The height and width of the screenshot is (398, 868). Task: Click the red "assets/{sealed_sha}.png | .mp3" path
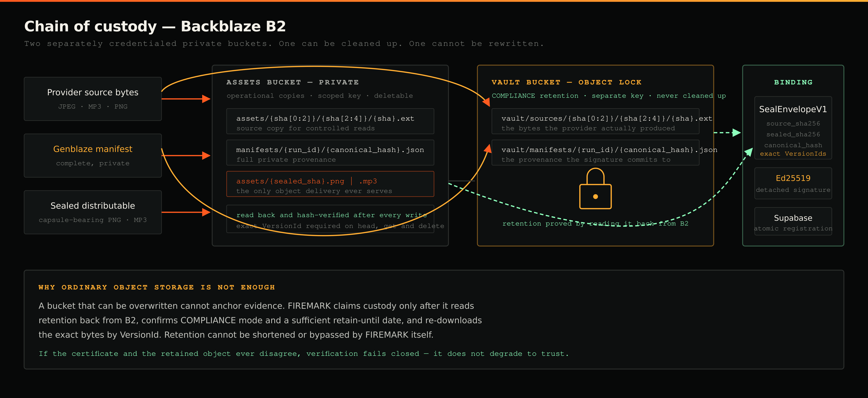306,181
